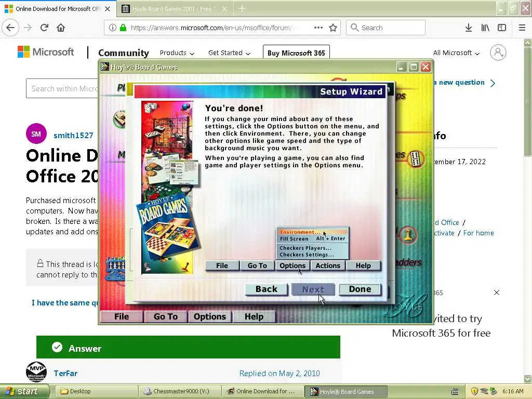Expand the All Microsoft dropdown
This screenshot has width=532, height=399.
tap(456, 53)
